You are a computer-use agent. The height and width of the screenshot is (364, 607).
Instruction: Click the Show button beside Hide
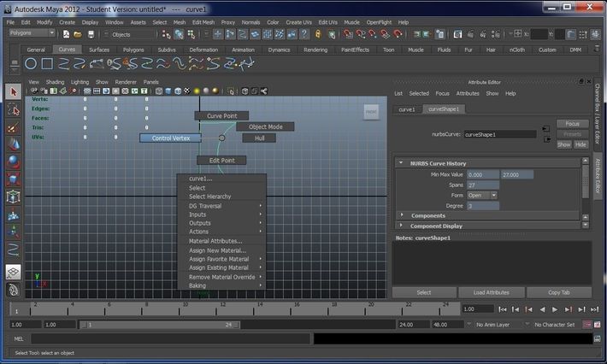pyautogui.click(x=564, y=144)
